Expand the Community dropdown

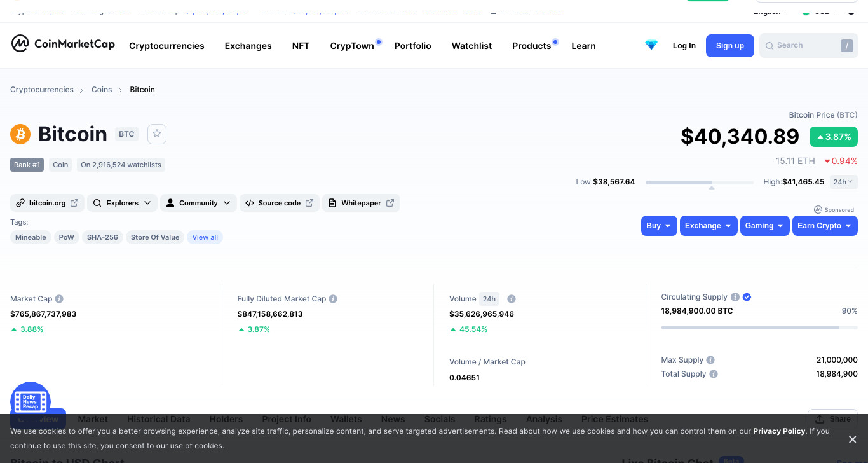pyautogui.click(x=198, y=203)
